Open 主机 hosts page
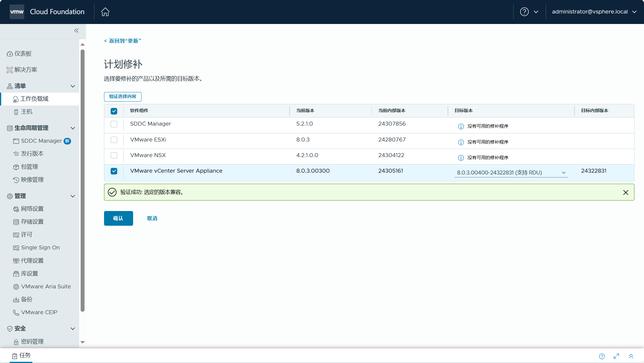644x363 pixels. [x=23, y=112]
